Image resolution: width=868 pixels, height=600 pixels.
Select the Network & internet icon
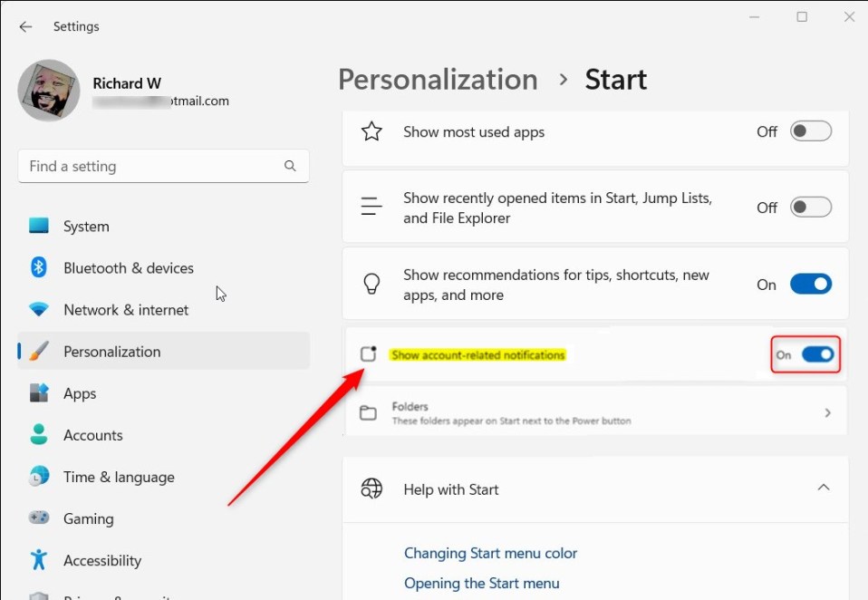(x=39, y=310)
